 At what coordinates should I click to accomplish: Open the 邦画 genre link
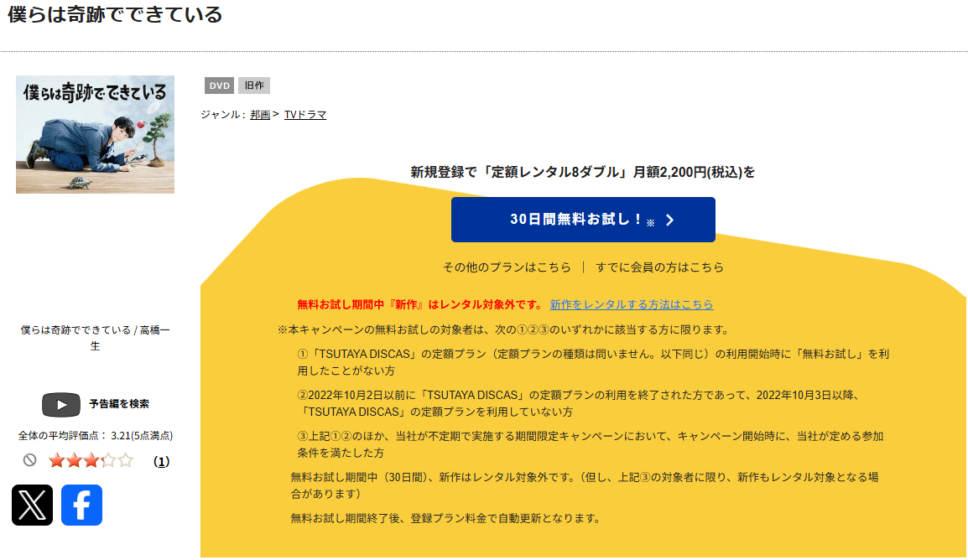click(x=260, y=115)
